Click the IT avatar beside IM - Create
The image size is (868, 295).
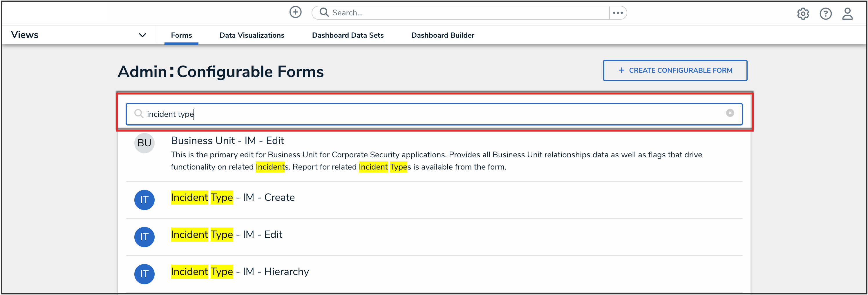pyautogui.click(x=144, y=200)
